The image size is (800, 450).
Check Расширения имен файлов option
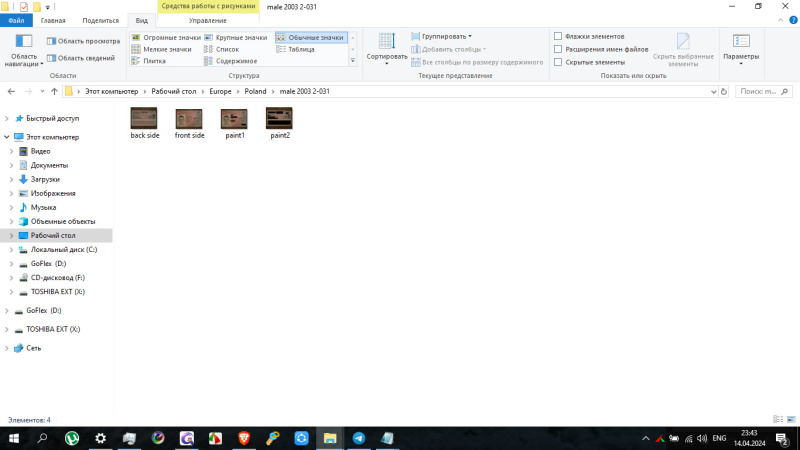558,49
